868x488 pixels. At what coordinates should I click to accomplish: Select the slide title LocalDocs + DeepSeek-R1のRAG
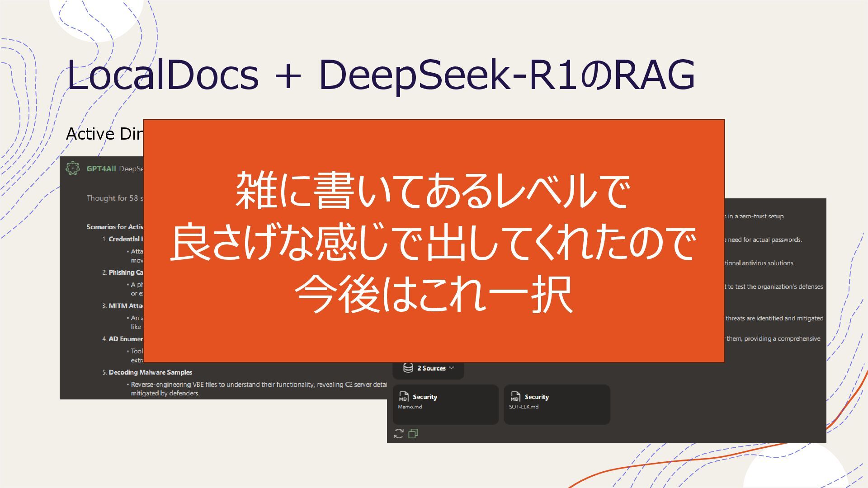[380, 74]
